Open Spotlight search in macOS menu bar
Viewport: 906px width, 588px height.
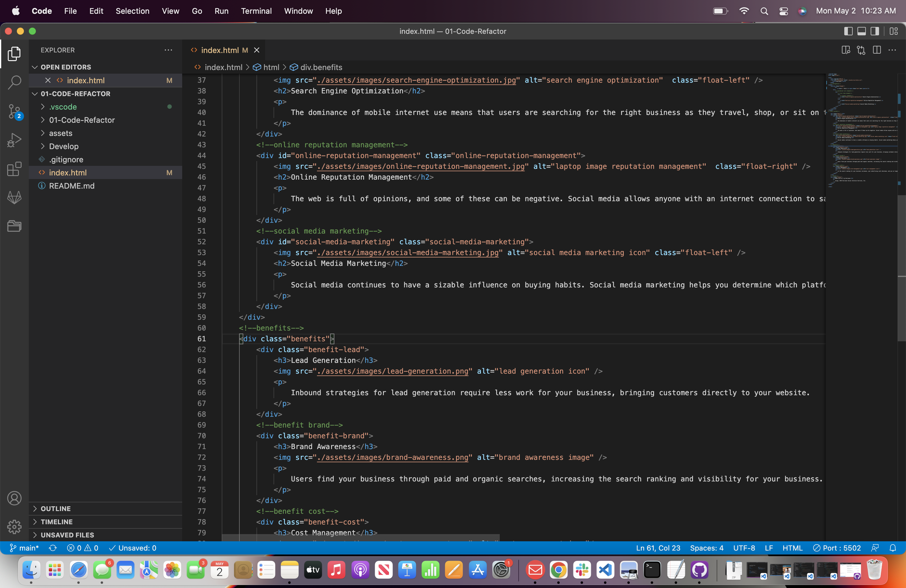pos(764,11)
